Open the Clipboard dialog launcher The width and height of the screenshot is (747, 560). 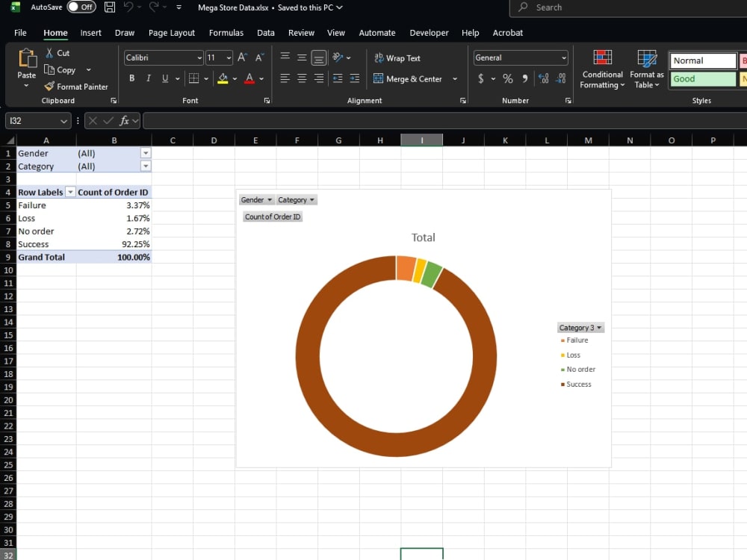[114, 101]
